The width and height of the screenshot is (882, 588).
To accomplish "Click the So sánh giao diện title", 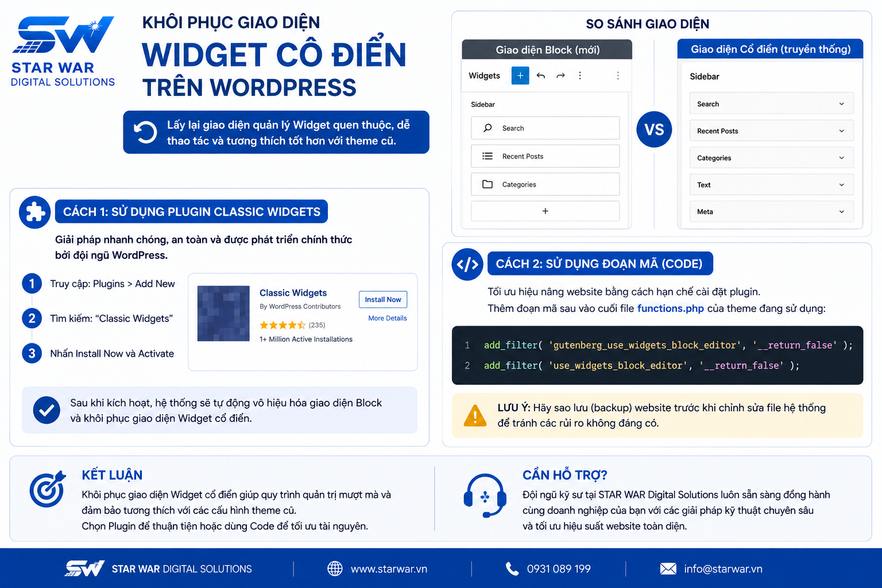I will click(647, 24).
